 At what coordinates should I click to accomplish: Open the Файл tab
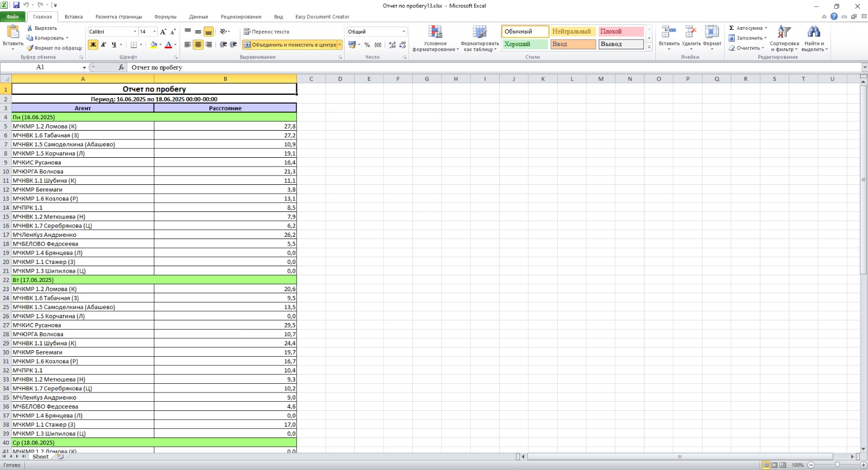click(12, 17)
